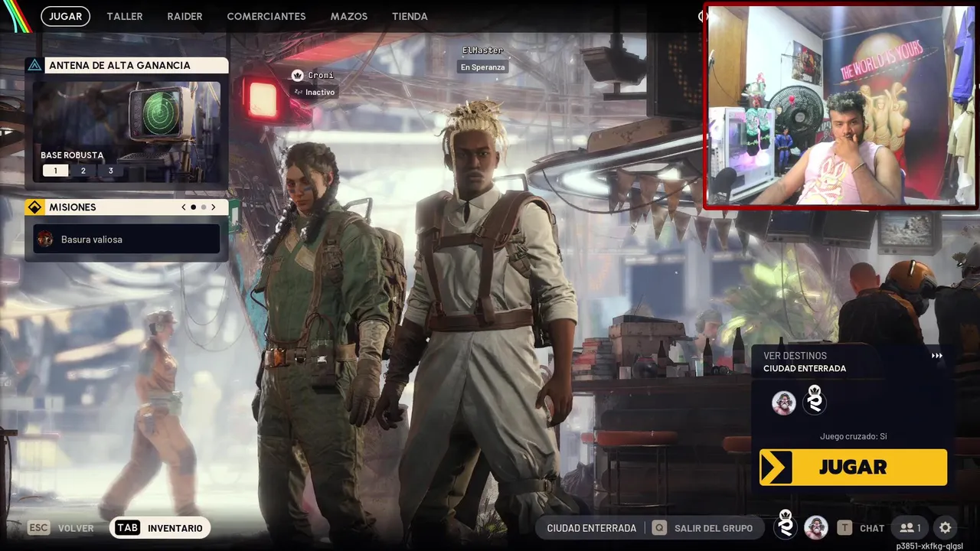This screenshot has width=980, height=551.
Task: Click bearded player avatar in bottom bar
Action: pyautogui.click(x=815, y=527)
